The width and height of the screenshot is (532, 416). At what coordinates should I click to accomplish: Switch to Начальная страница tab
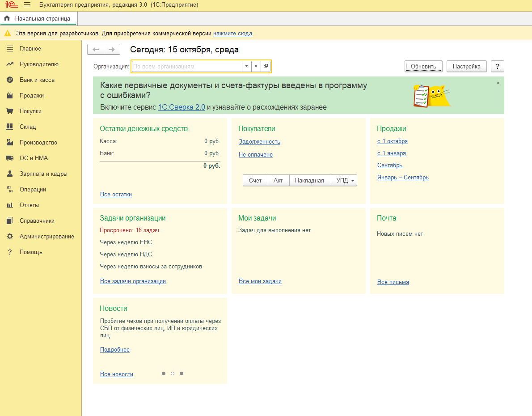tap(38, 19)
